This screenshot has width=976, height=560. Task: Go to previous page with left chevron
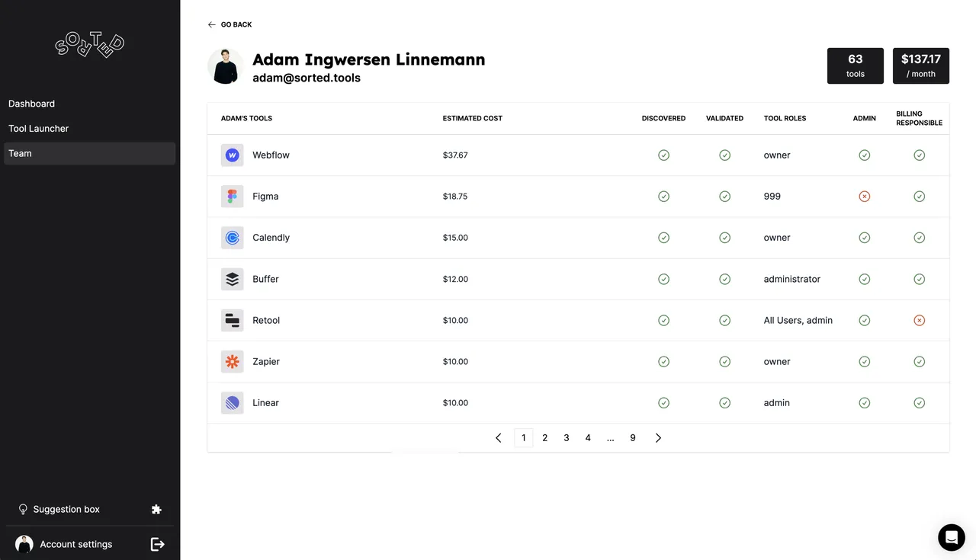coord(499,438)
